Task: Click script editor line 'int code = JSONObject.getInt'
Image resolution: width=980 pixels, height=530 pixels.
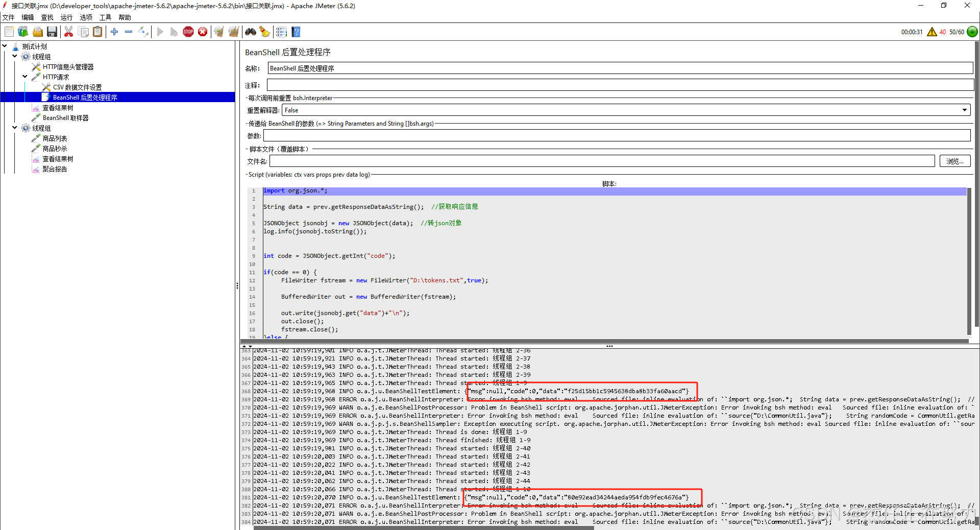Action: pos(329,256)
